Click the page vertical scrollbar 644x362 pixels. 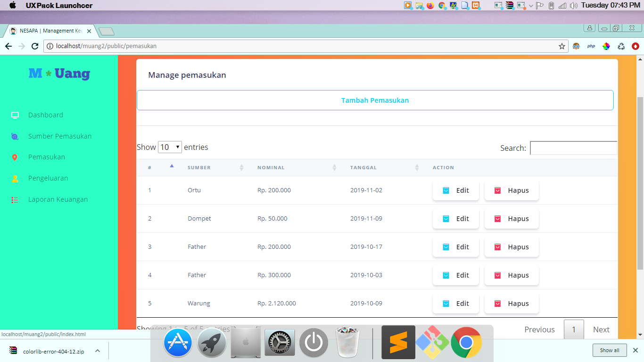(640, 184)
